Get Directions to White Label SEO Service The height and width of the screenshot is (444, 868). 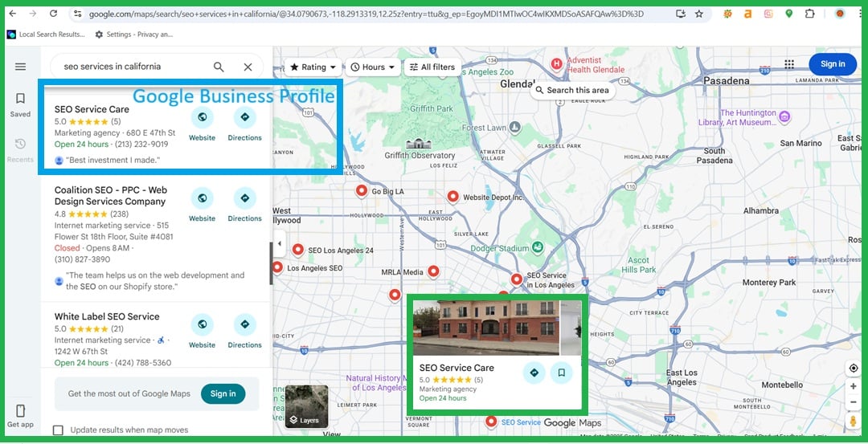coord(244,324)
